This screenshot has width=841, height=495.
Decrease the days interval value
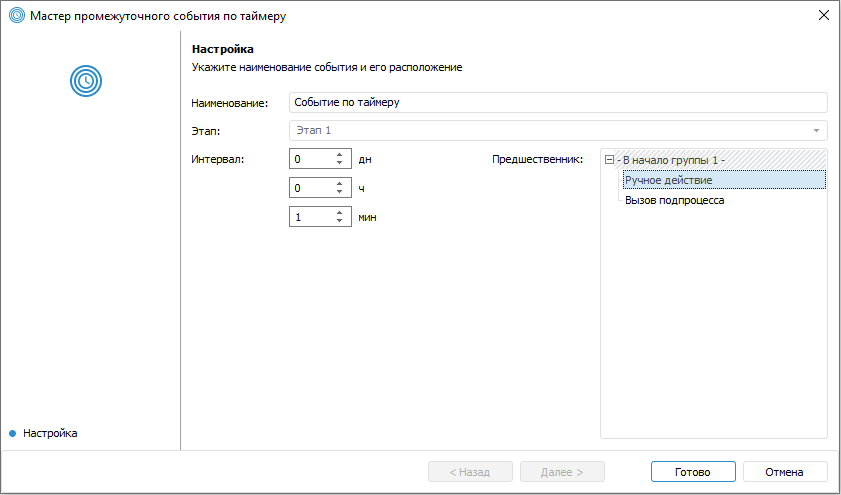[x=339, y=162]
